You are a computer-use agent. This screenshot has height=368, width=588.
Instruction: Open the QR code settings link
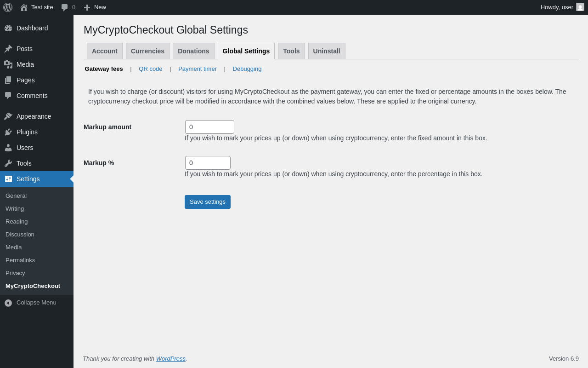point(151,69)
